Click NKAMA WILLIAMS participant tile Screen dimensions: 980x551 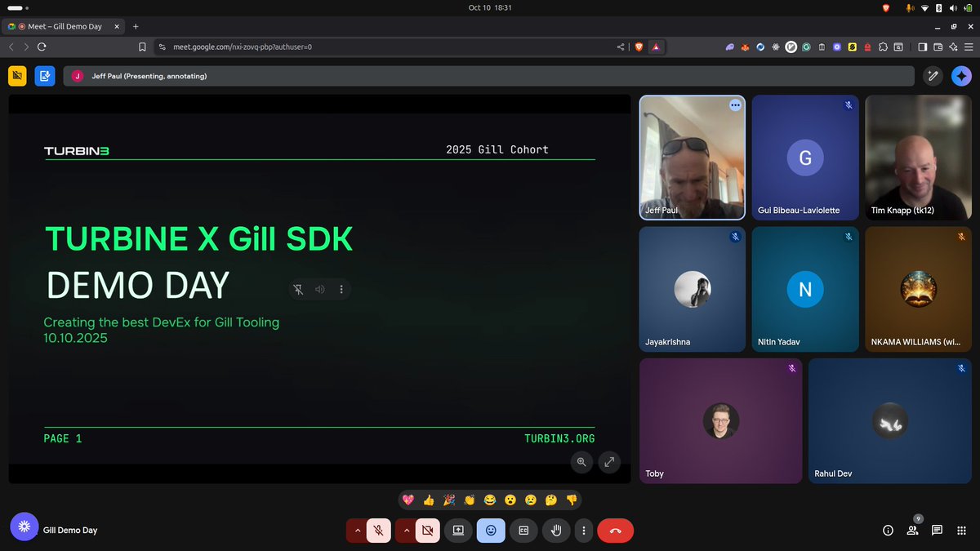pos(918,289)
